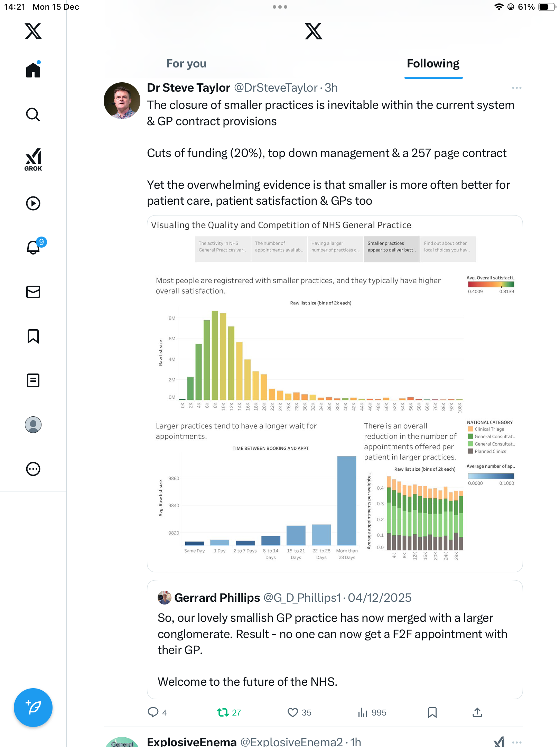The image size is (560, 747).
Task: Open more options on ExplosiveEnema's post
Action: (516, 742)
